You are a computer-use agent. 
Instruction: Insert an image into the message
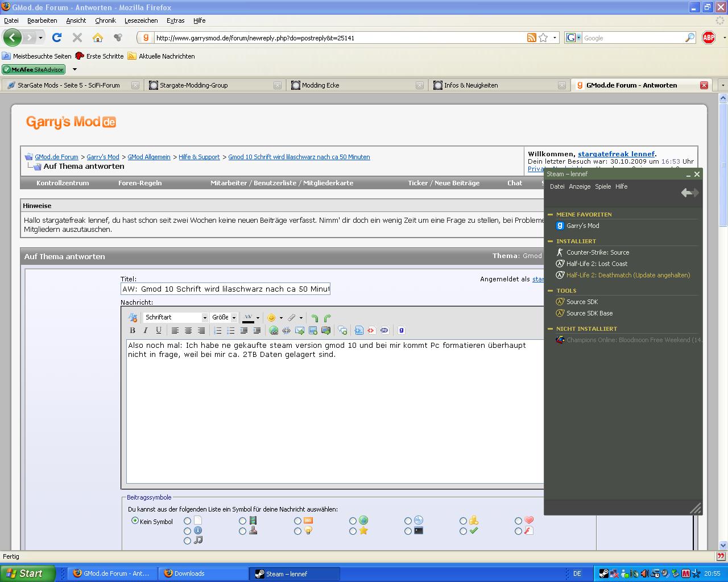click(313, 330)
